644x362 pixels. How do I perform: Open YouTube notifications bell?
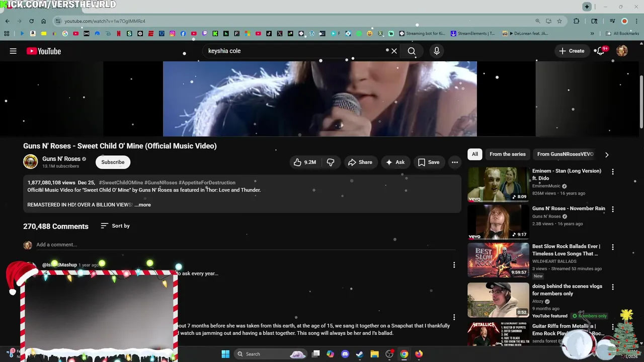pyautogui.click(x=600, y=51)
